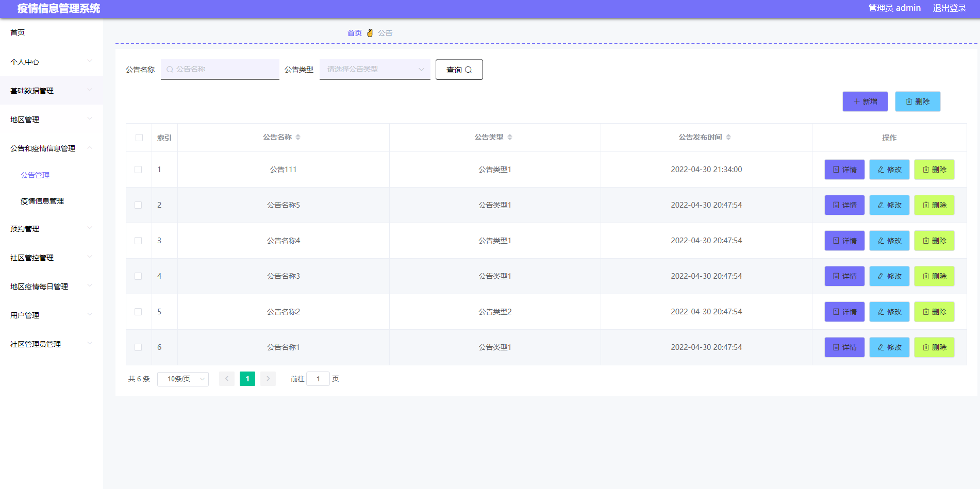The image size is (980, 489).
Task: Click the sort arrows next to 公告发布时间
Action: click(x=728, y=137)
